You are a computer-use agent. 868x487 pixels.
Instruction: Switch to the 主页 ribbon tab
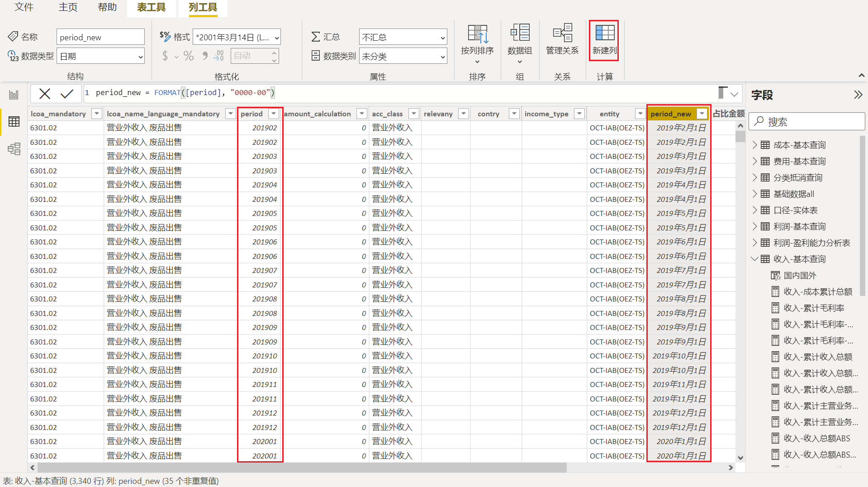[67, 7]
